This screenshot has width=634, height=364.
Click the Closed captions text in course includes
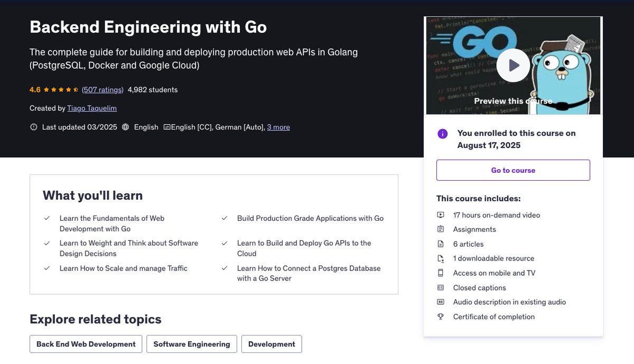480,288
